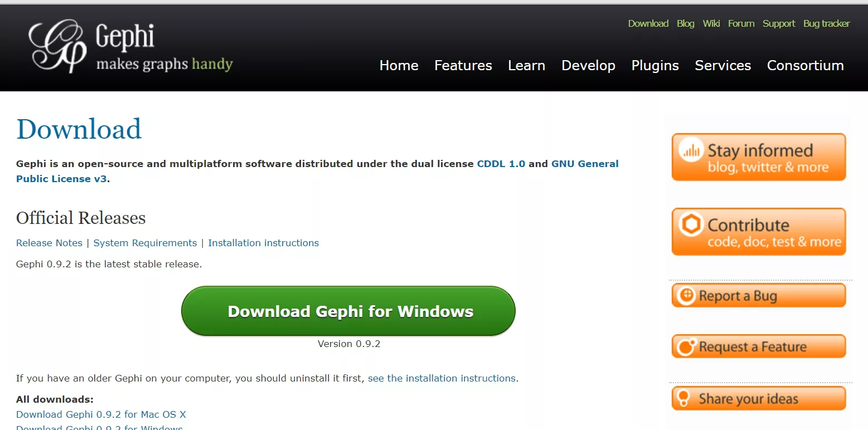Click the Report a Bug icon
Image resolution: width=868 pixels, height=430 pixels.
coord(686,295)
